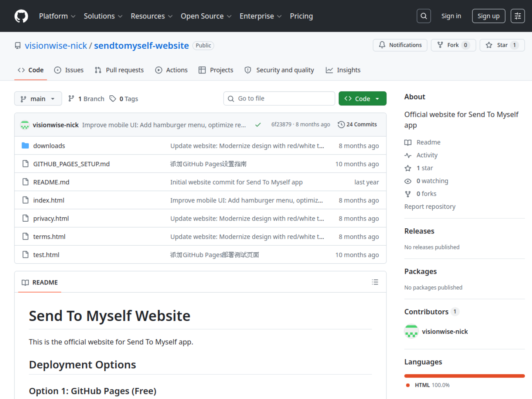
Task: Click visionwise-nick avatar under Contributors
Action: [411, 331]
